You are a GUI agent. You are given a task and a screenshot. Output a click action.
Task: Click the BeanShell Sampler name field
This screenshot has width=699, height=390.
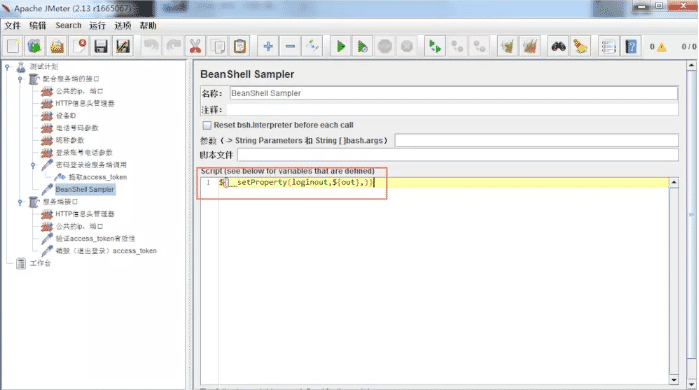click(454, 93)
